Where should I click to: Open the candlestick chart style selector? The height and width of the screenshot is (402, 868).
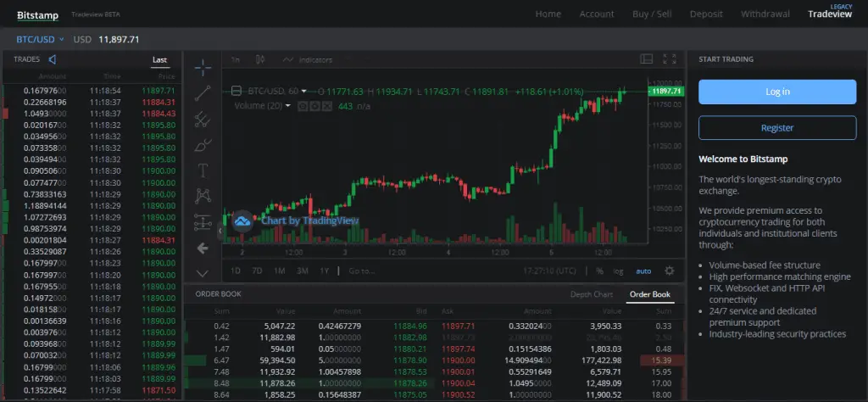[260, 59]
